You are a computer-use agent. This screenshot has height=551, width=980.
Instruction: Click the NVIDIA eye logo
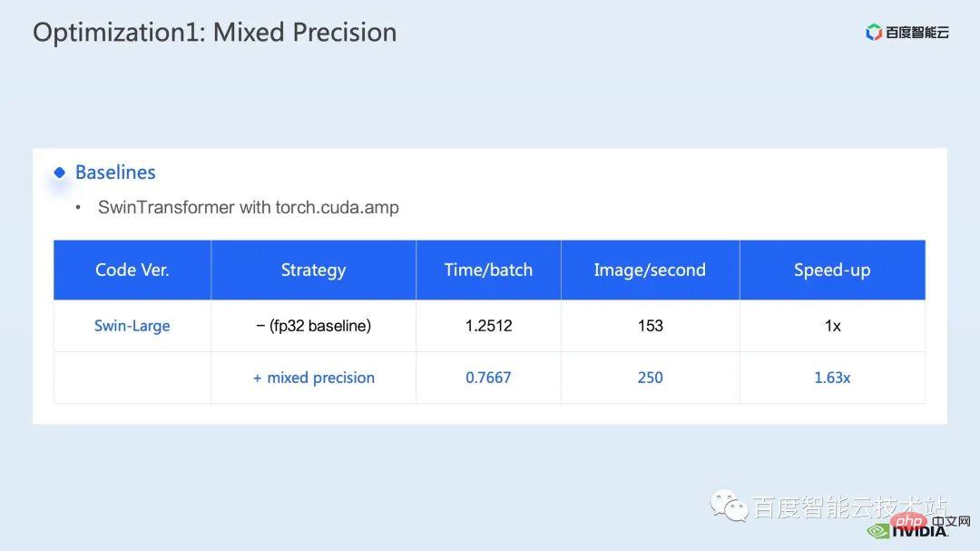click(x=878, y=531)
